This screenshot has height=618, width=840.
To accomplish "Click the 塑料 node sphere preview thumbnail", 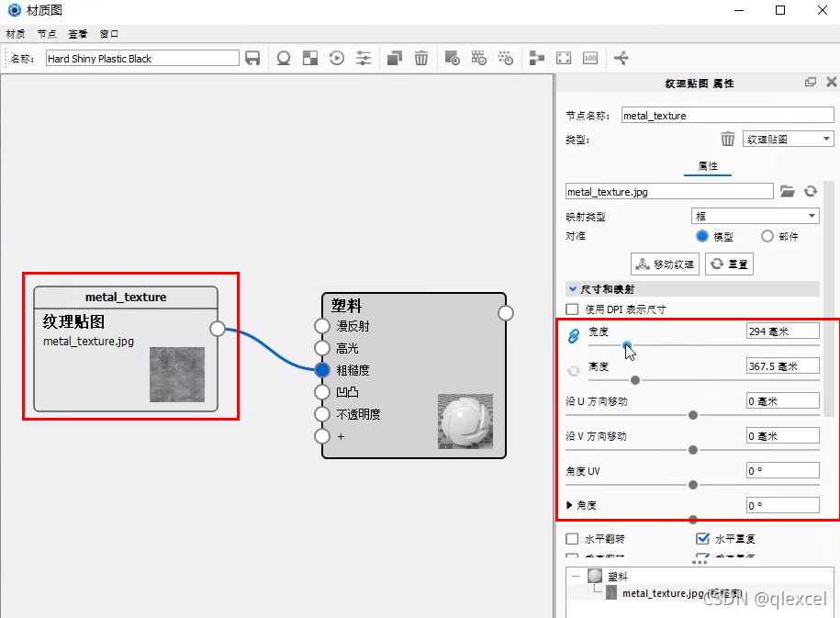I will pyautogui.click(x=465, y=421).
